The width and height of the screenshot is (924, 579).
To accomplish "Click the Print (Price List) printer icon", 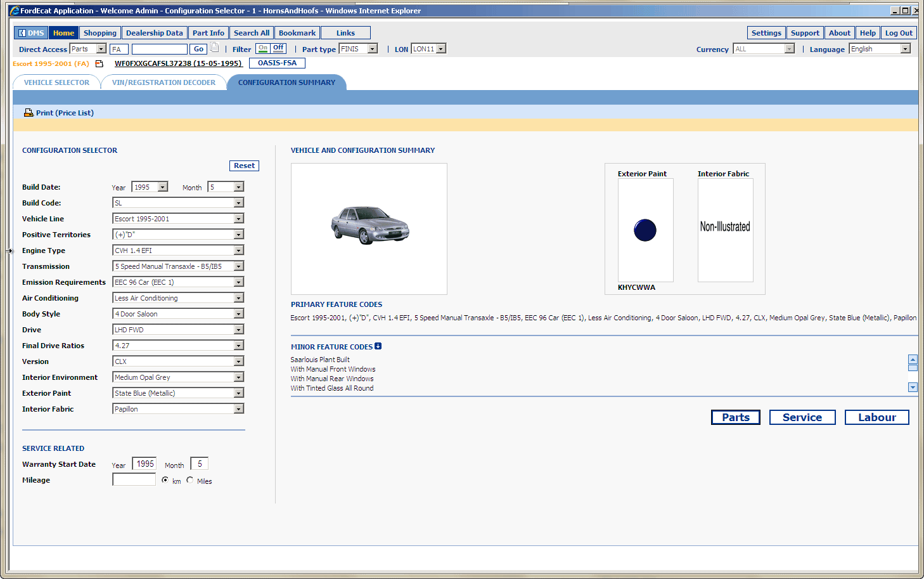I will (x=29, y=113).
